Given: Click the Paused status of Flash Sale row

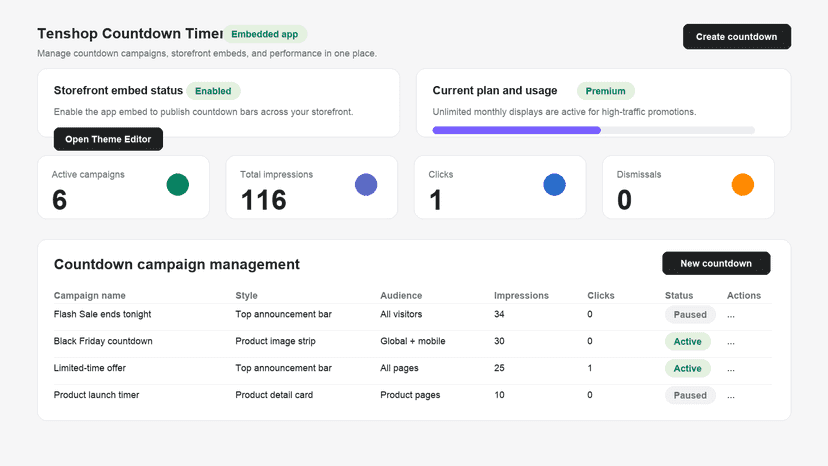Looking at the screenshot, I should point(690,314).
